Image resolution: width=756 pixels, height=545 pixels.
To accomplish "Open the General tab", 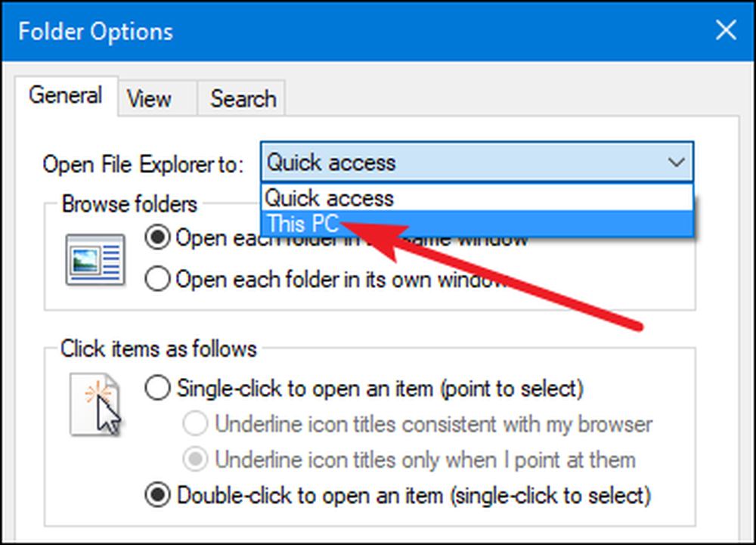I will pos(66,95).
